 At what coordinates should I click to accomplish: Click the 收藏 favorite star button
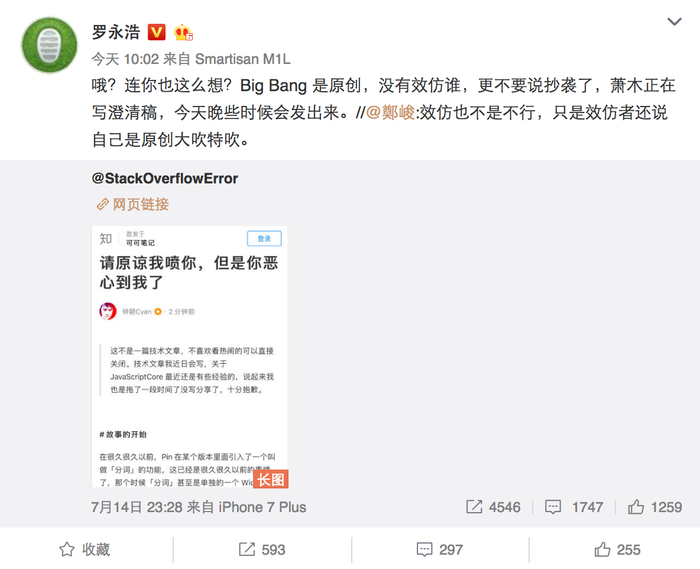click(x=85, y=549)
